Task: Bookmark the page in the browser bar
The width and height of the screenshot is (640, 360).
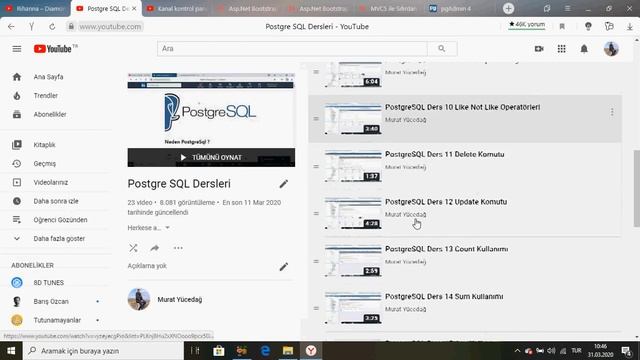Action: point(562,27)
